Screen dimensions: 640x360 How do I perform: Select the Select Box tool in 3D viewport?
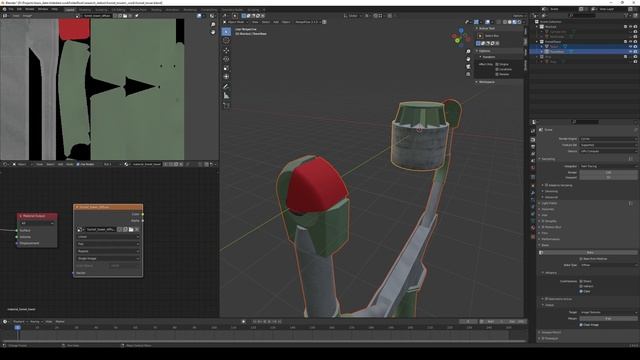[x=226, y=32]
